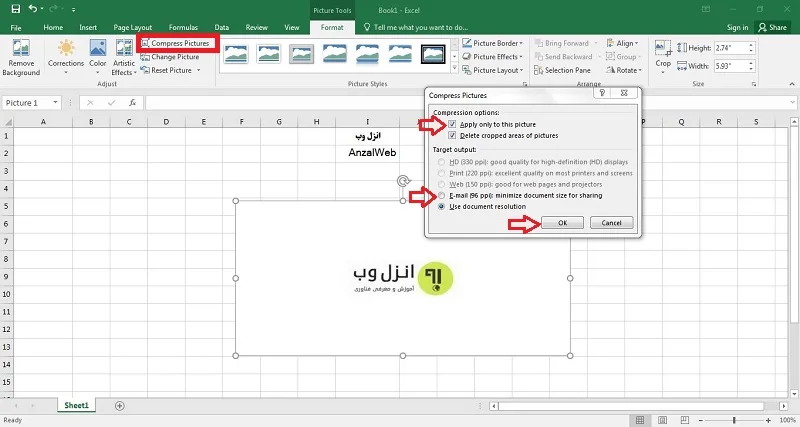
Task: Select the first picture style thumbnail
Action: pos(236,54)
